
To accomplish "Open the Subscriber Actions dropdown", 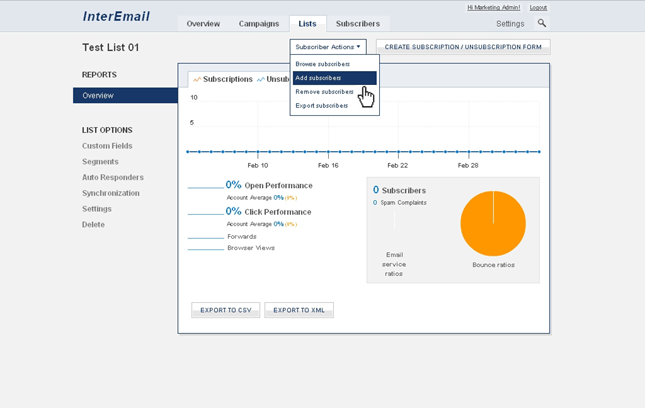I will 328,47.
